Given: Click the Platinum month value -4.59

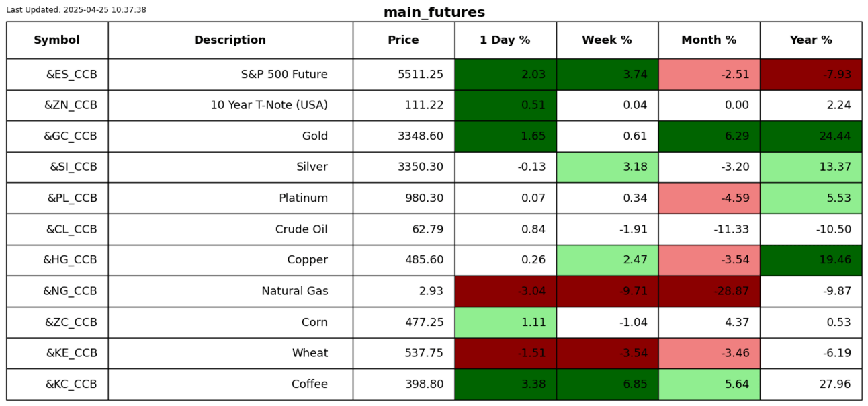Looking at the screenshot, I should [x=734, y=198].
